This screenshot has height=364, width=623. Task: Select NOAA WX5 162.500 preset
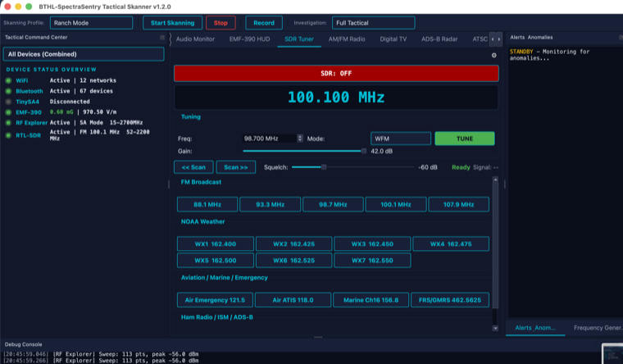(216, 260)
